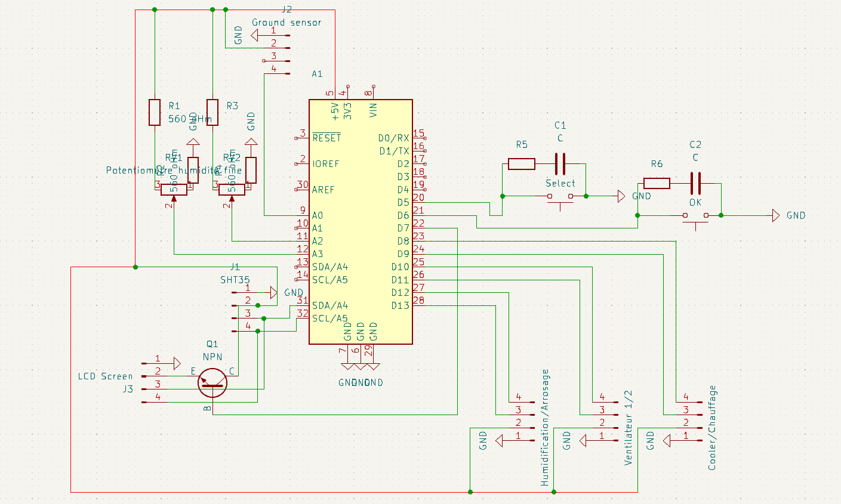841x504 pixels.
Task: Click the NPN value label
Action: 212,357
